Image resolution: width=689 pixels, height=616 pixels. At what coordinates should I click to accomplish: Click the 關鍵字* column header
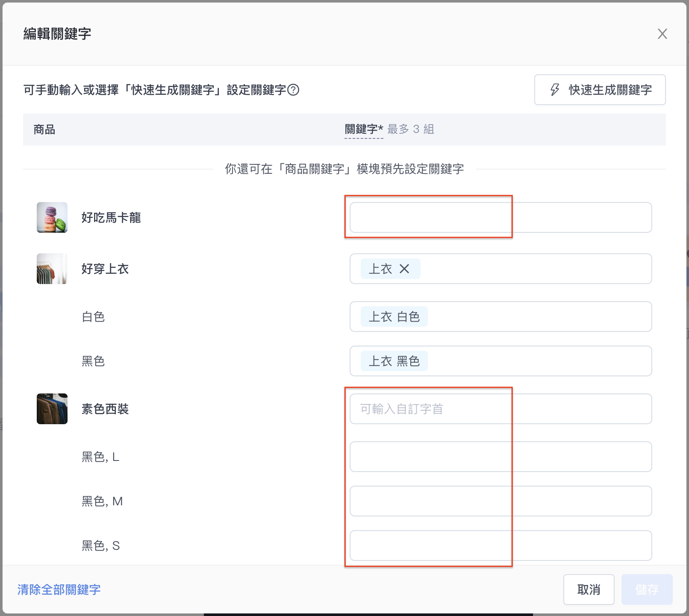coord(364,129)
